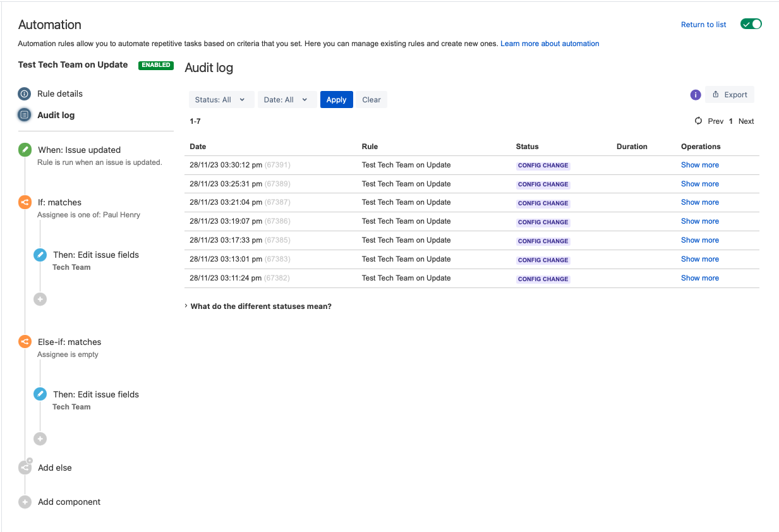The height and width of the screenshot is (532, 779).
Task: Open the Status: All filter dropdown
Action: (222, 100)
